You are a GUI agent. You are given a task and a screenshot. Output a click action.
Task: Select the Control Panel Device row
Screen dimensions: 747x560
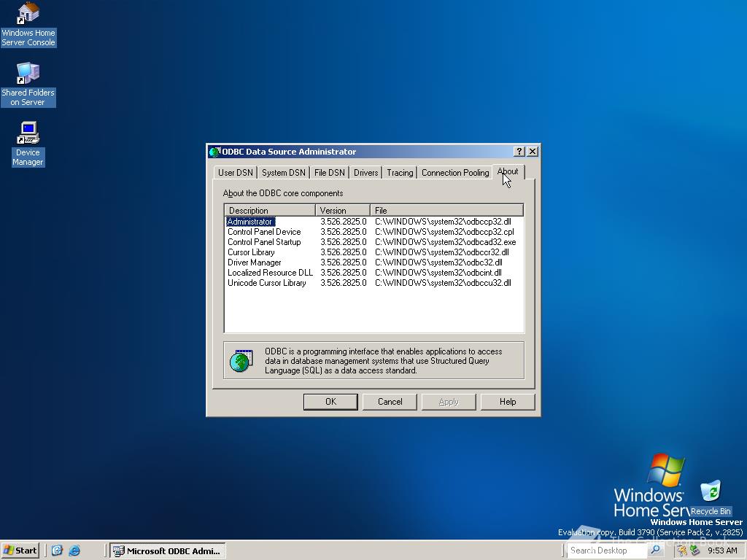(374, 232)
